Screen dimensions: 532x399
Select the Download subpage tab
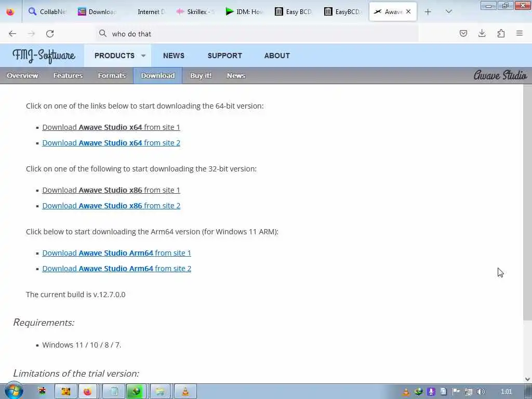pyautogui.click(x=158, y=76)
